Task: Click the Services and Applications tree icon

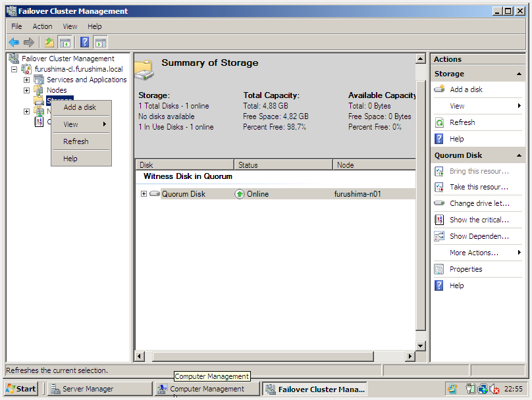Action: point(39,80)
